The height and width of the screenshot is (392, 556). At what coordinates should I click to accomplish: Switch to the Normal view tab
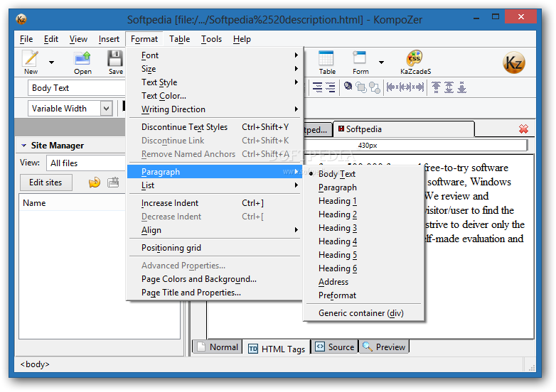[x=217, y=347]
